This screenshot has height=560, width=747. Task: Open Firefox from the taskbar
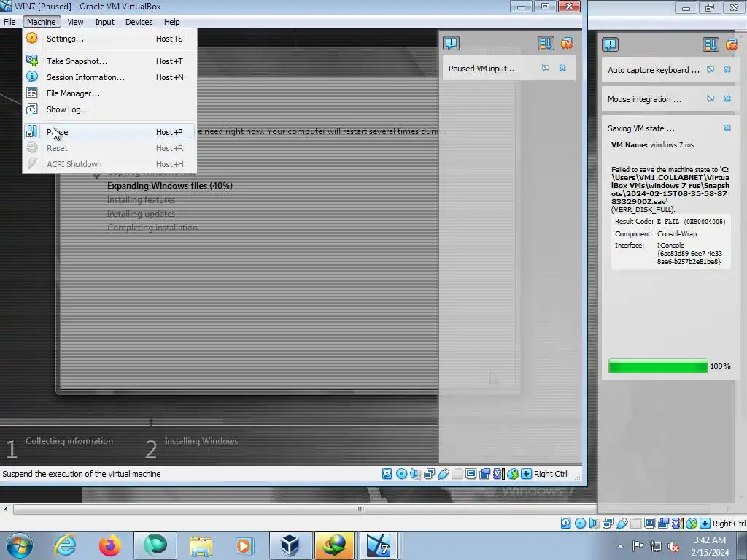pyautogui.click(x=109, y=545)
